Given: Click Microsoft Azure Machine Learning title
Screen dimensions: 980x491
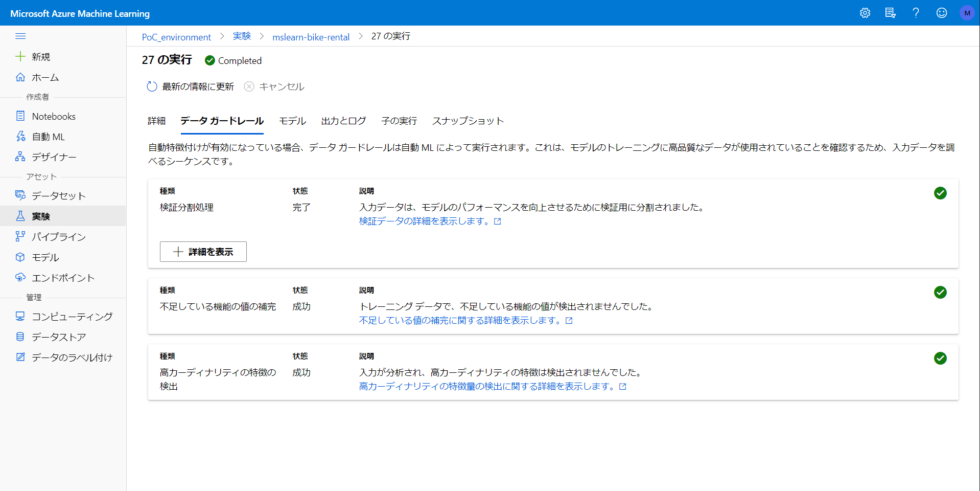Looking at the screenshot, I should pos(80,13).
